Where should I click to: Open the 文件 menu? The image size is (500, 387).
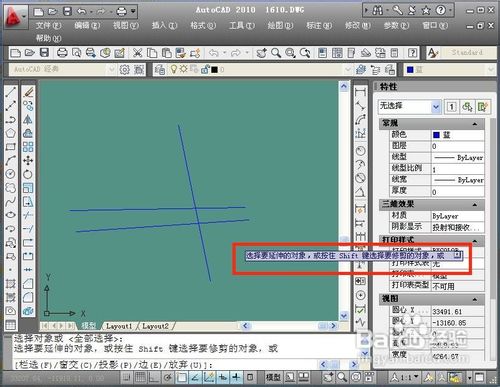coord(49,25)
